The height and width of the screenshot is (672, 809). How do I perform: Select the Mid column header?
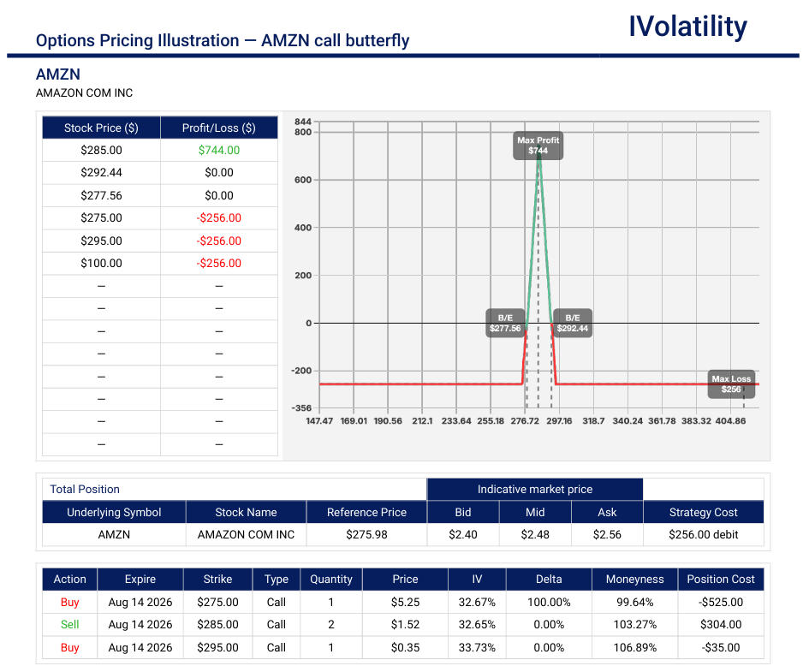[535, 512]
